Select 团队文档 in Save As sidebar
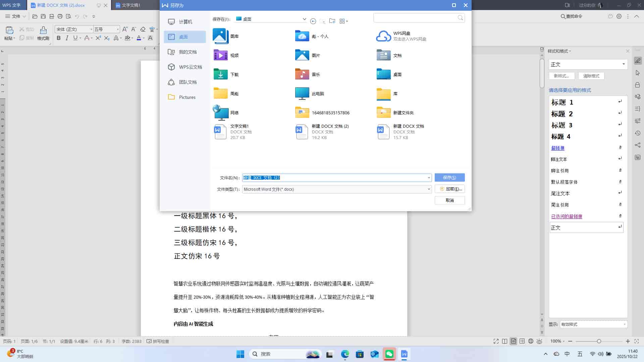This screenshot has width=644, height=362. pyautogui.click(x=185, y=82)
